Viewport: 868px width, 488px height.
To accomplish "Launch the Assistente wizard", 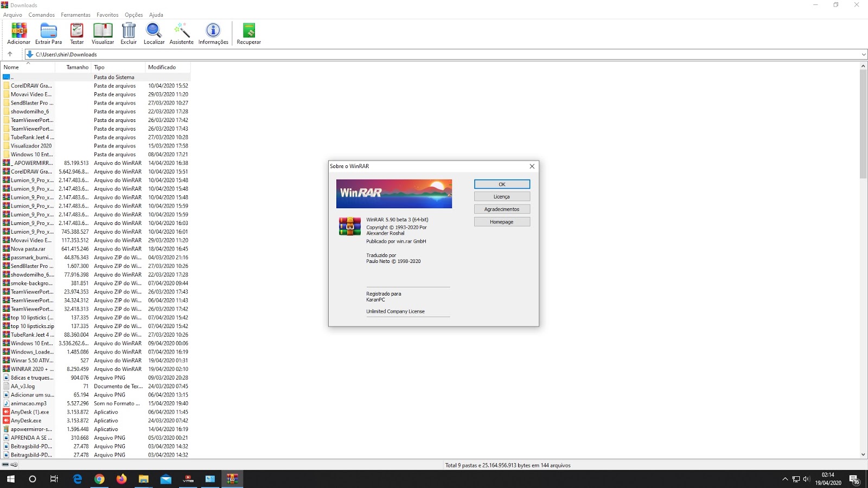I will (x=181, y=34).
